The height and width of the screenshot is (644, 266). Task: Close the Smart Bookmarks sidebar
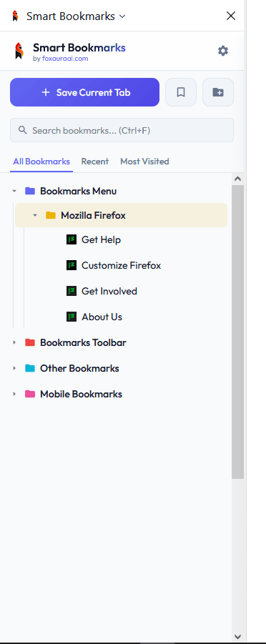point(231,16)
